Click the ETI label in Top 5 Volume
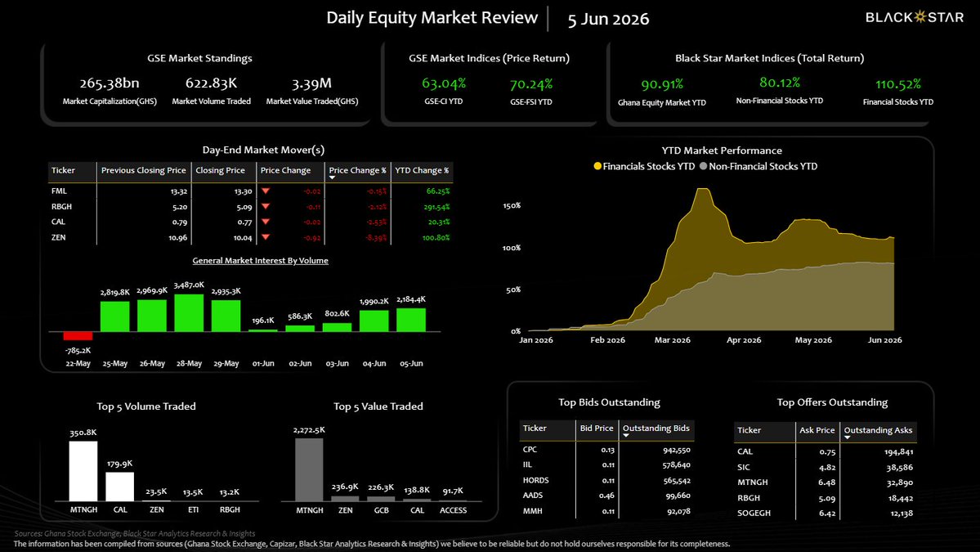 tap(193, 509)
